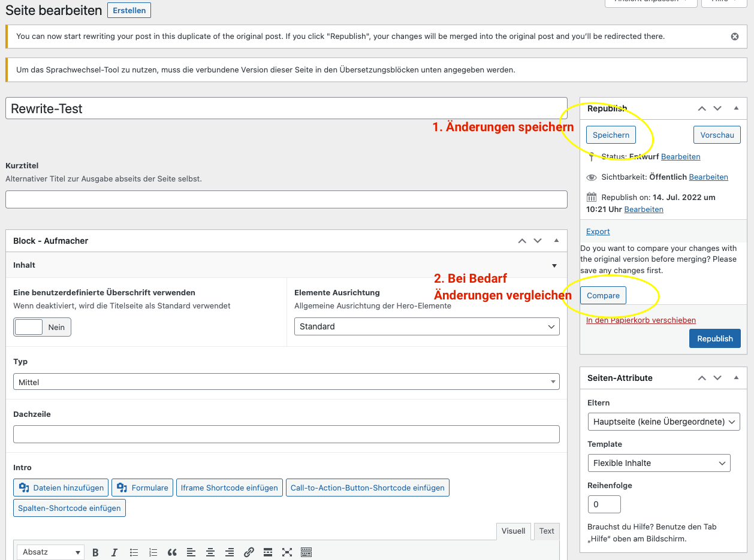The image size is (754, 560).
Task: Switch to the Text editor tab
Action: (x=547, y=531)
